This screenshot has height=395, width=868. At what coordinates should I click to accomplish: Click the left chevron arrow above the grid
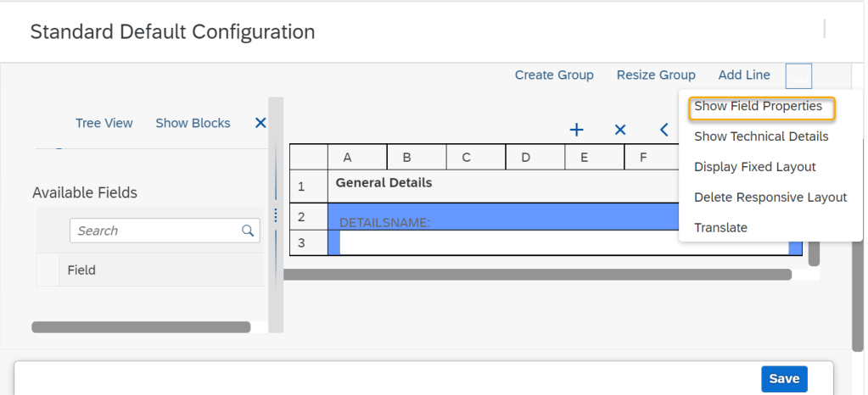pos(664,130)
